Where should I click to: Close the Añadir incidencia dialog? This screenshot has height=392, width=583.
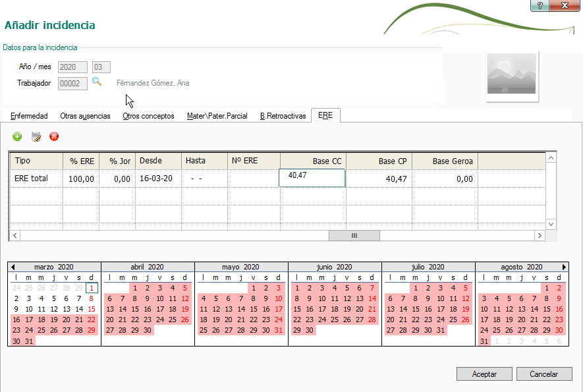coord(565,5)
